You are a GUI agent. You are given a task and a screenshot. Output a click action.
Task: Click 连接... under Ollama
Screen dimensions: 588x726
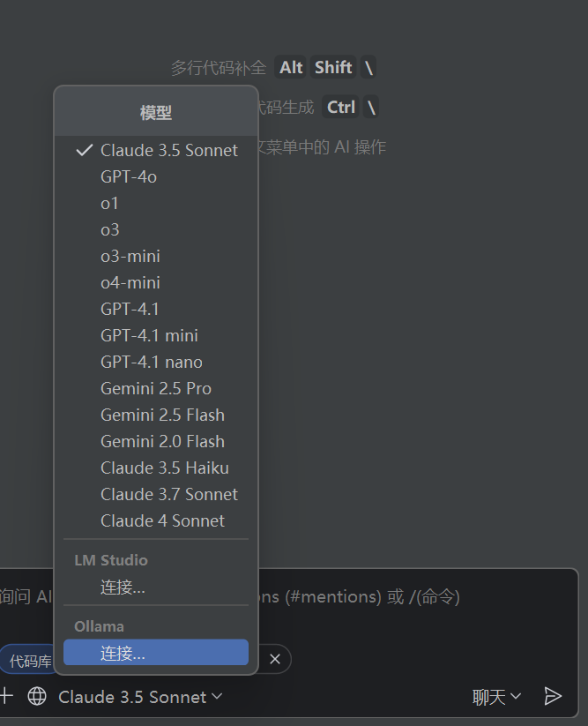point(123,654)
